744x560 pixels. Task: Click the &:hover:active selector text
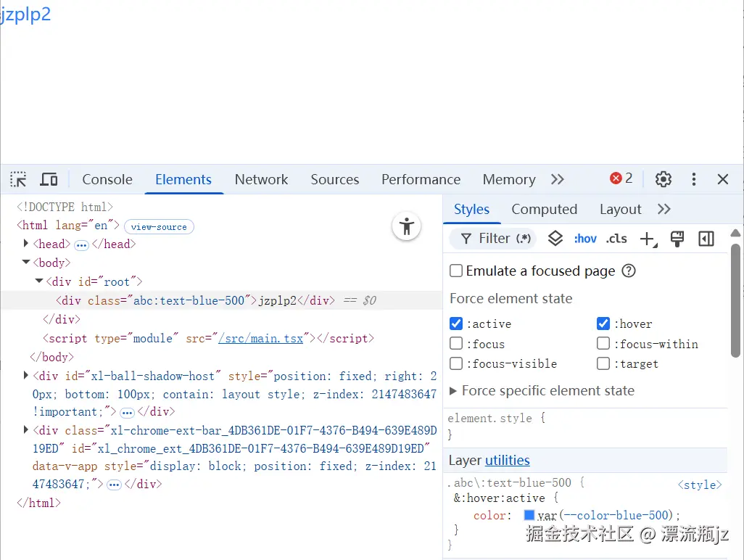coord(499,498)
